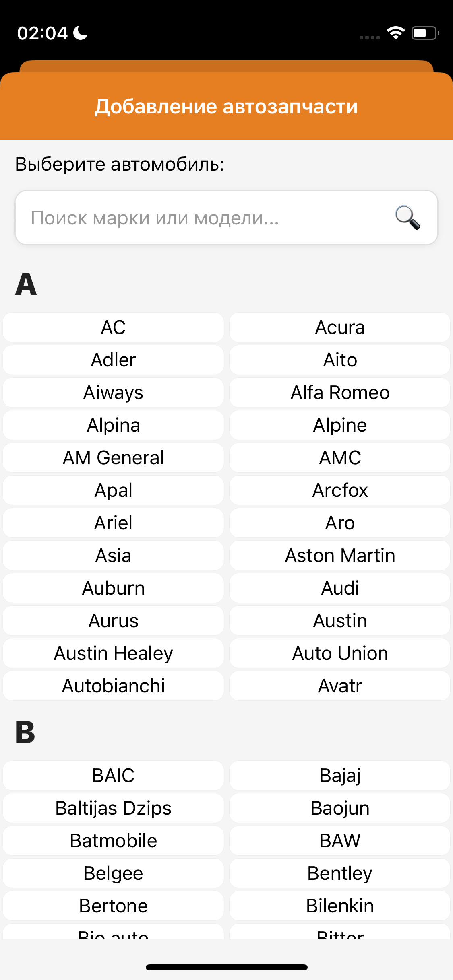Select the Avatr brand
Image resolution: width=453 pixels, height=980 pixels.
click(x=340, y=686)
